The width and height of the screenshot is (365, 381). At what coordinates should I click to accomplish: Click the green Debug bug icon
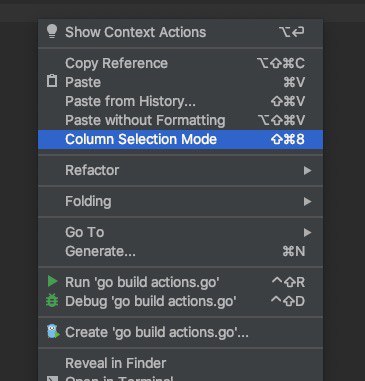coord(52,301)
